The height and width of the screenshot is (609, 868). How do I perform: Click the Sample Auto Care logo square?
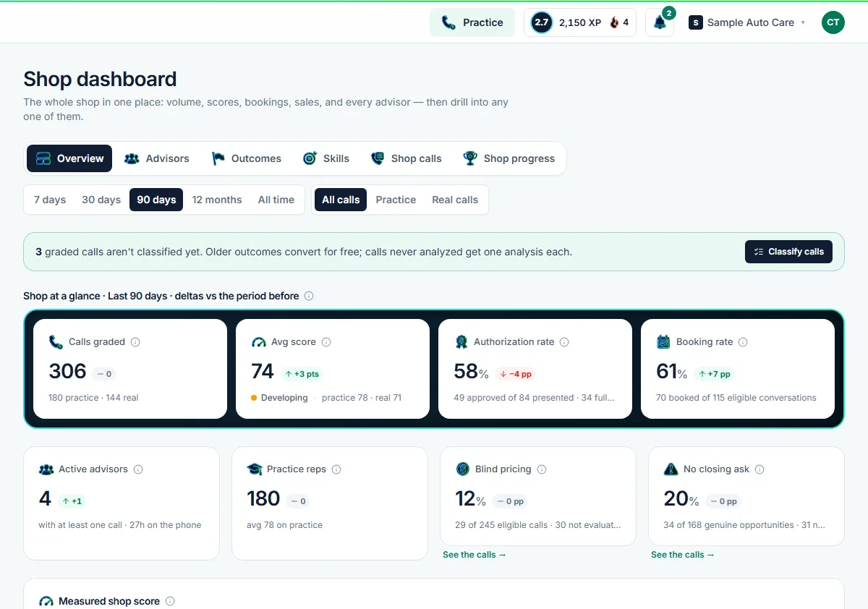tap(696, 22)
